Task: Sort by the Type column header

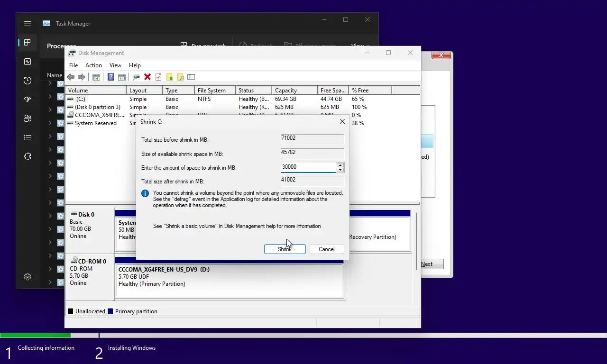Action: click(x=178, y=90)
